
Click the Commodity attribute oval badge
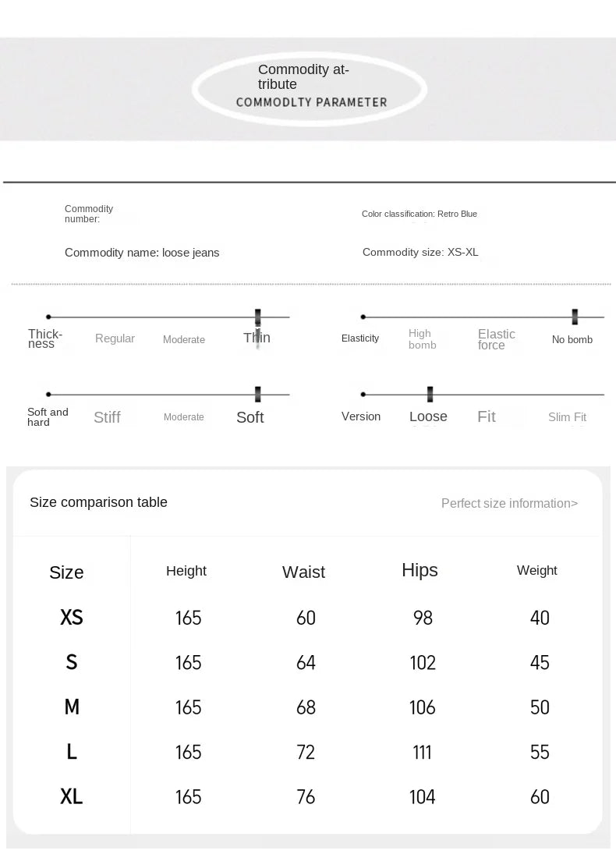(x=310, y=89)
